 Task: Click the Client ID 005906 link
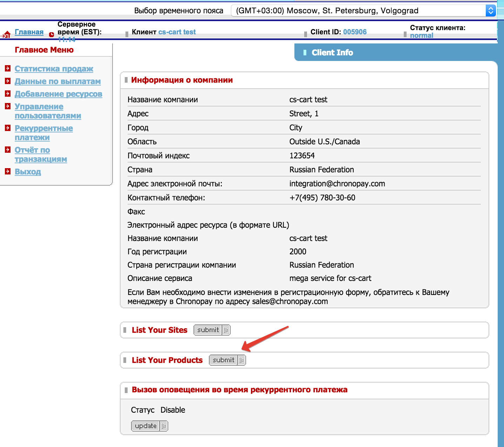point(355,32)
